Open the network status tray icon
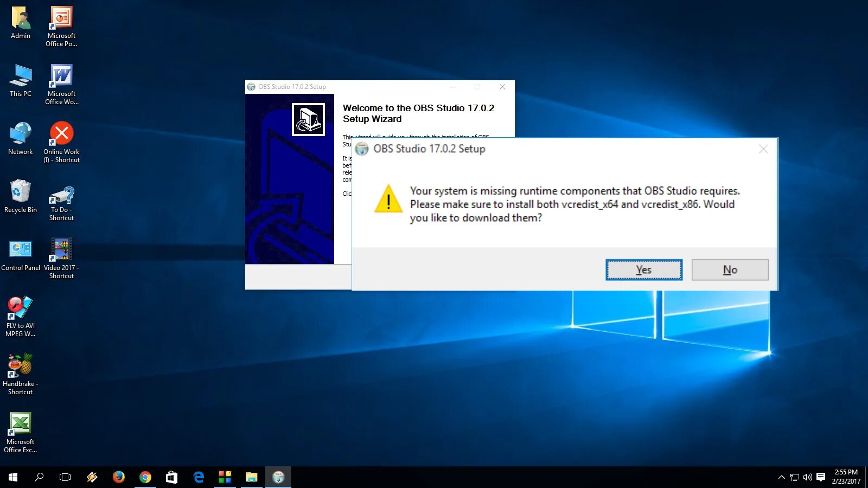 pyautogui.click(x=795, y=477)
